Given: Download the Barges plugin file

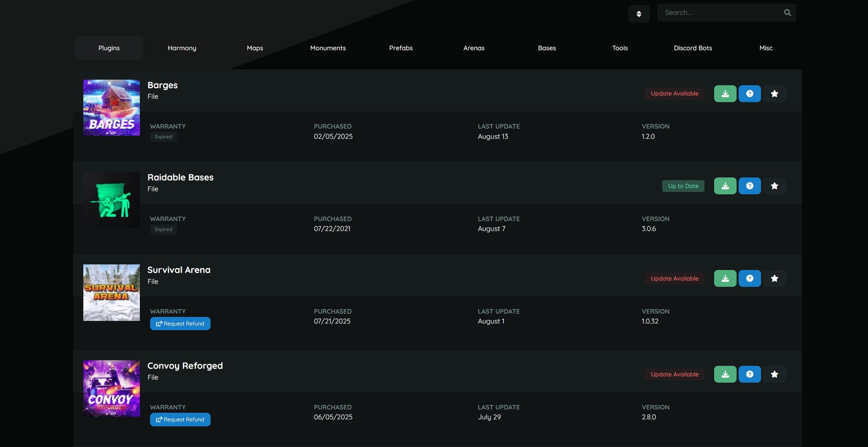Looking at the screenshot, I should [x=725, y=94].
